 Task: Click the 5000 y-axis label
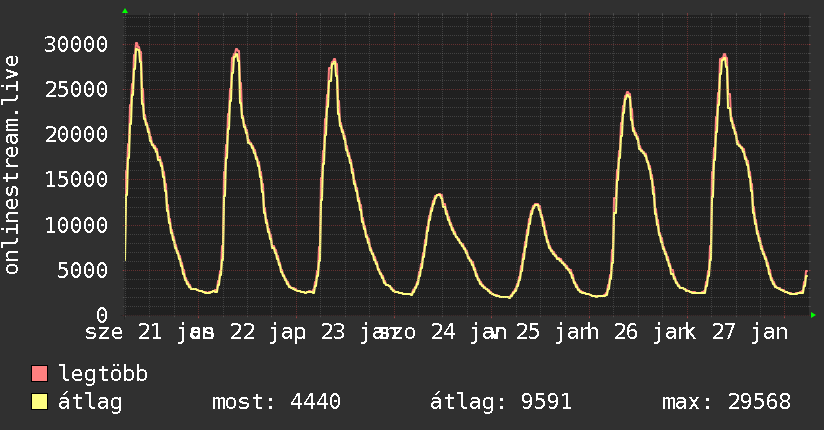click(x=83, y=270)
